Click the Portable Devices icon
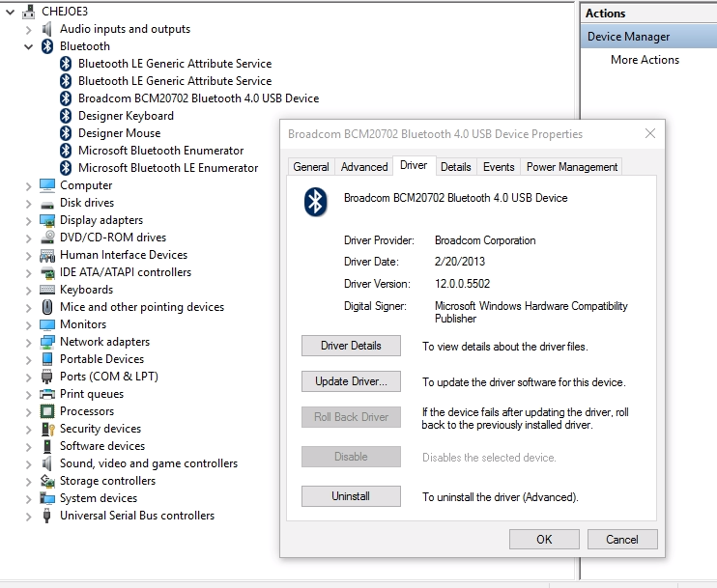Image resolution: width=717 pixels, height=588 pixels. pyautogui.click(x=47, y=359)
